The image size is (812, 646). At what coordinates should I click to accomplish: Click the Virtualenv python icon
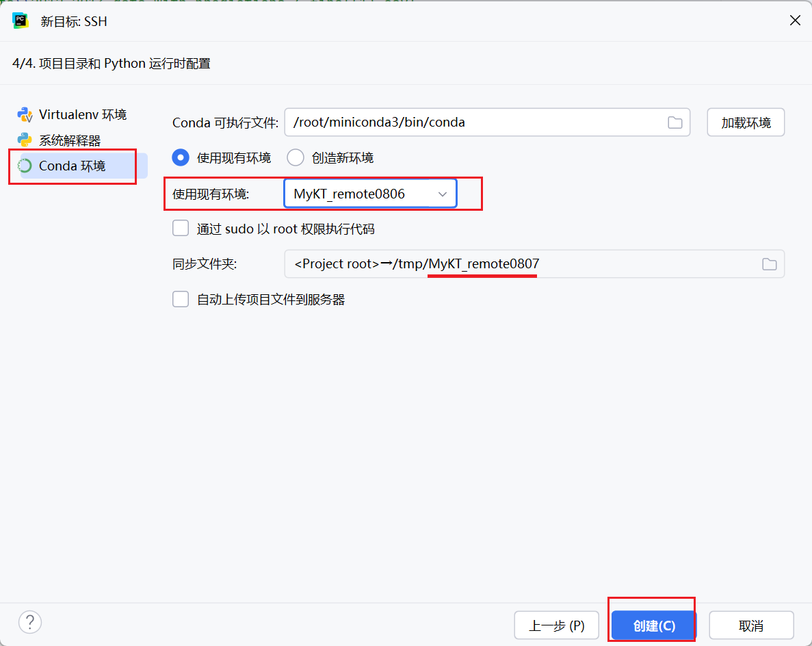(x=25, y=114)
